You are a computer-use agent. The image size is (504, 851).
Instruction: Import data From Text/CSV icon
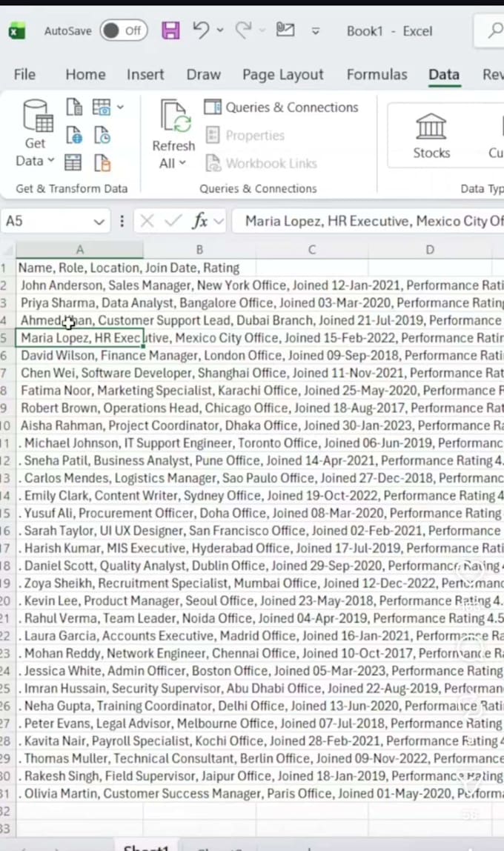tap(74, 107)
